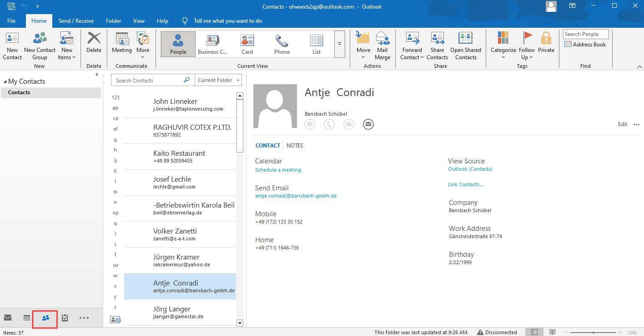Image resolution: width=644 pixels, height=336 pixels.
Task: Create a New Contact Group
Action: coord(40,46)
